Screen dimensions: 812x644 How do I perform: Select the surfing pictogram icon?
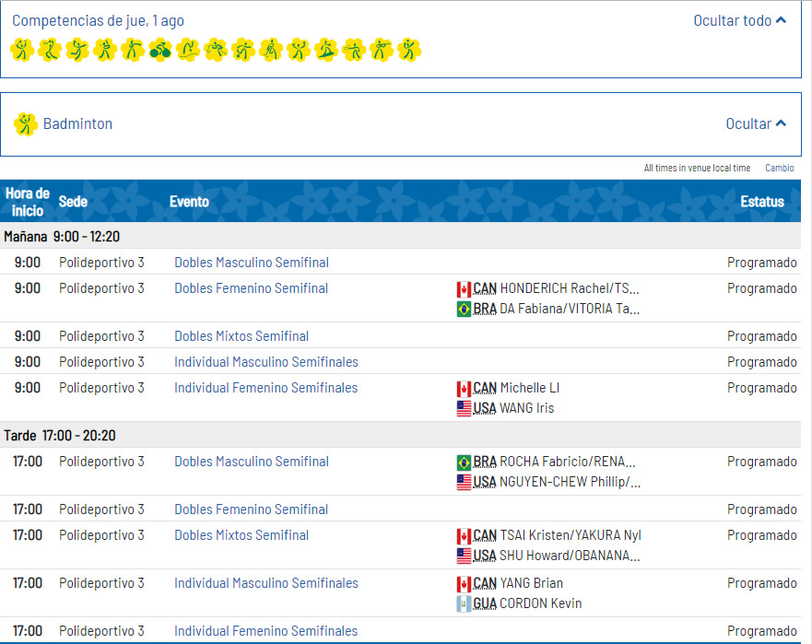click(326, 51)
